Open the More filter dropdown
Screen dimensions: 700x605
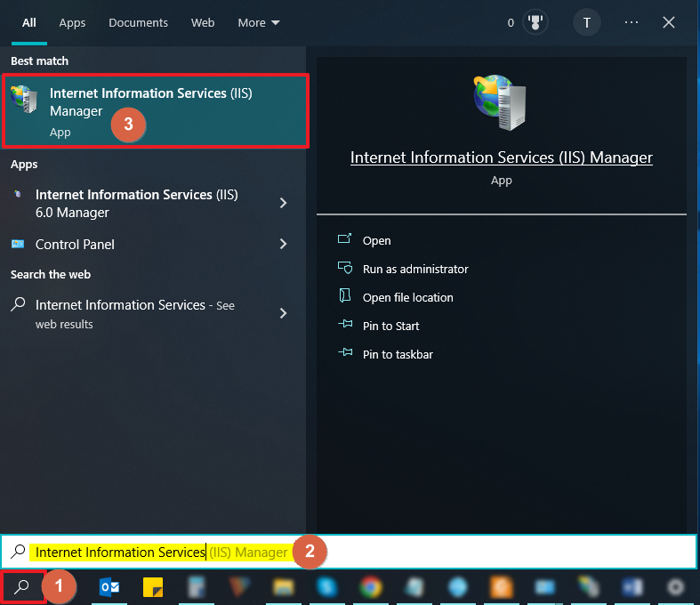click(259, 23)
